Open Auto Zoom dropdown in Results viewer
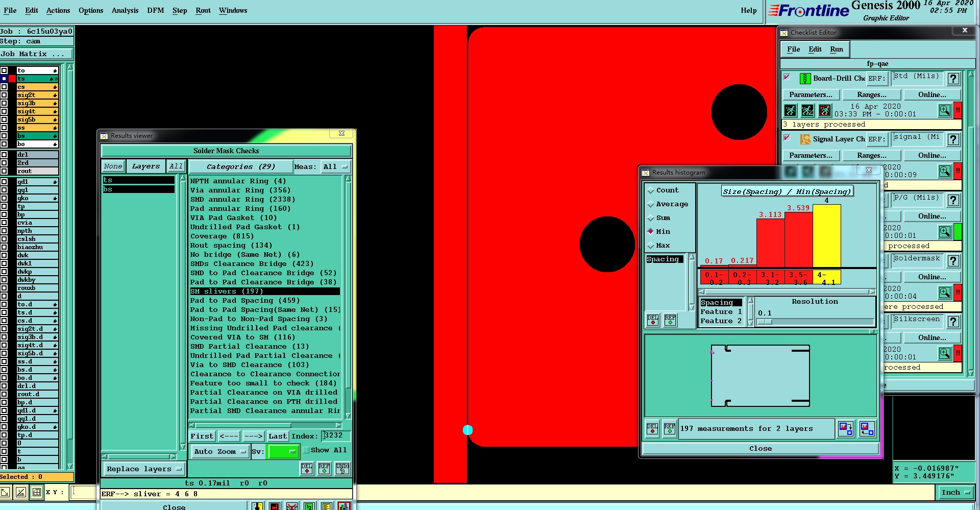 point(220,452)
